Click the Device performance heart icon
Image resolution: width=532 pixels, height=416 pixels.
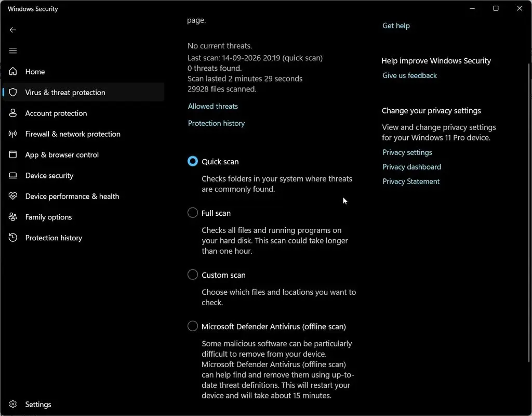pyautogui.click(x=13, y=196)
